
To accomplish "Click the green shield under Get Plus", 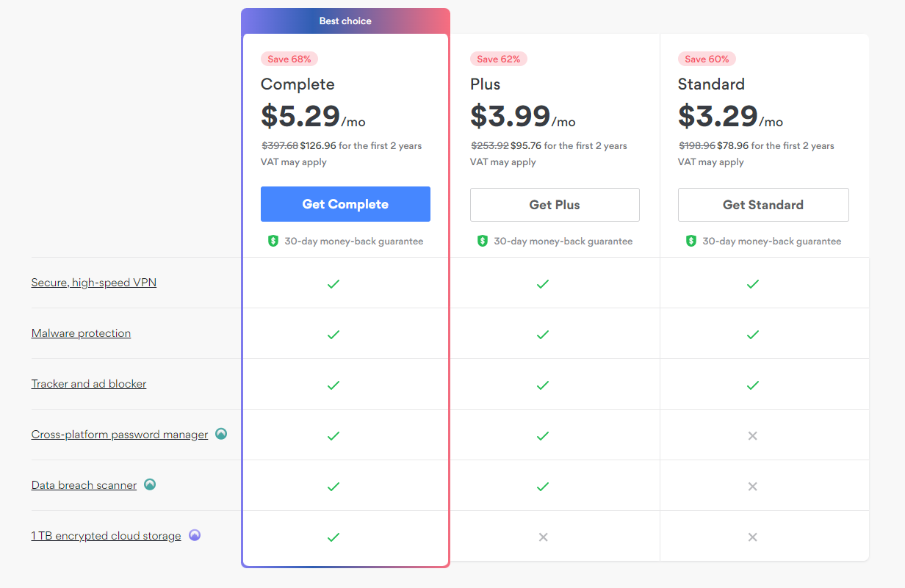I will click(483, 241).
